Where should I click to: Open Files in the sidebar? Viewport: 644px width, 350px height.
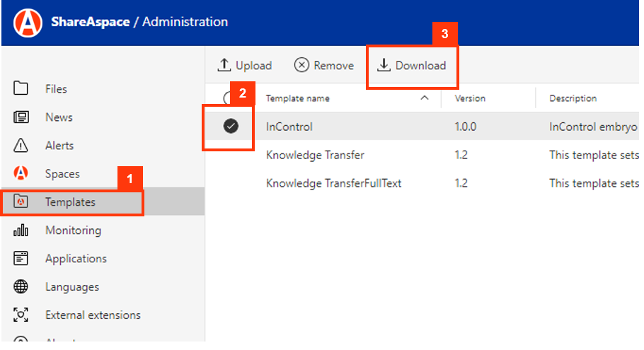click(56, 89)
